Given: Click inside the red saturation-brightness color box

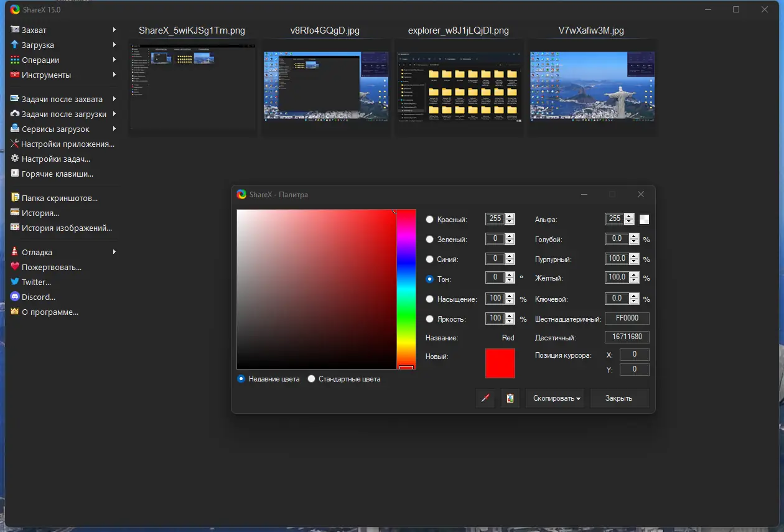Looking at the screenshot, I should [316, 289].
